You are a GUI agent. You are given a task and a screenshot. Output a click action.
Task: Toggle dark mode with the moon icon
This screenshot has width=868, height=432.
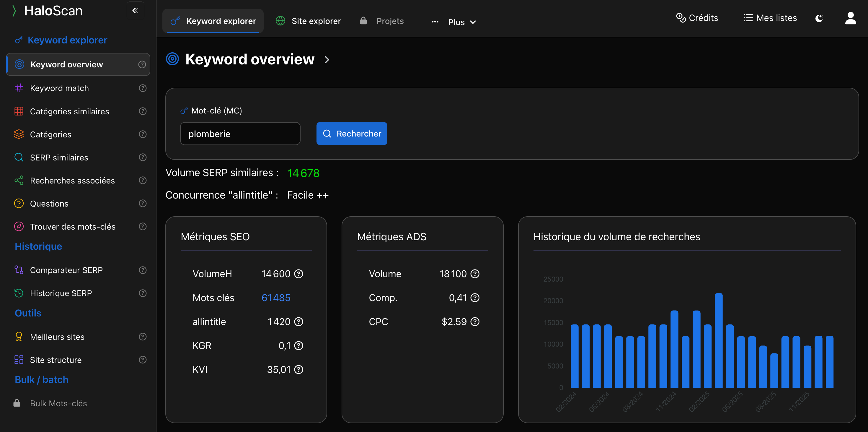click(x=819, y=18)
